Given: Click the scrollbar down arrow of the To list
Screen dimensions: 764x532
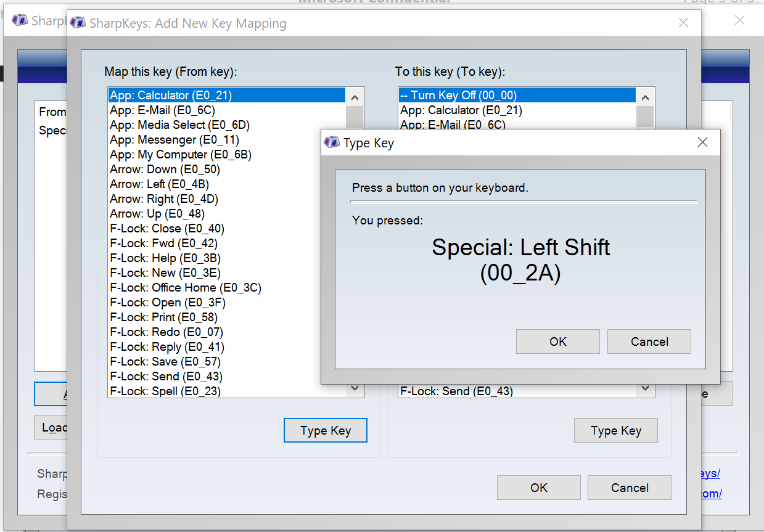Looking at the screenshot, I should 645,388.
